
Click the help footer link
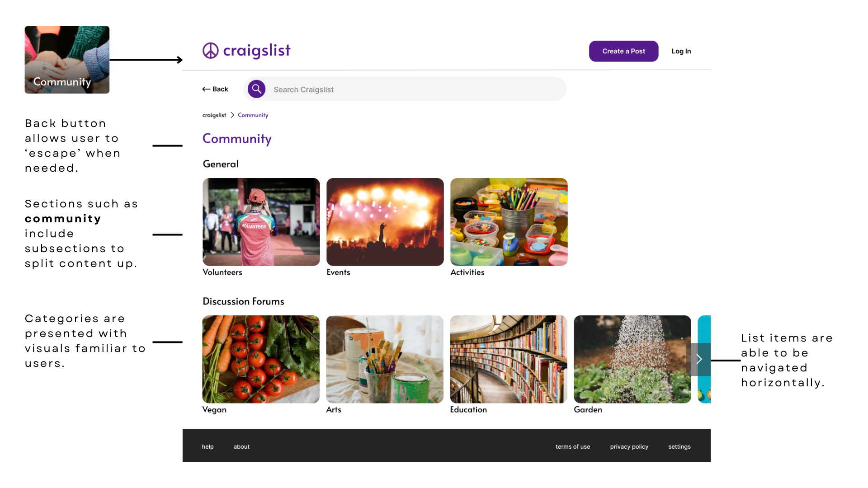208,446
